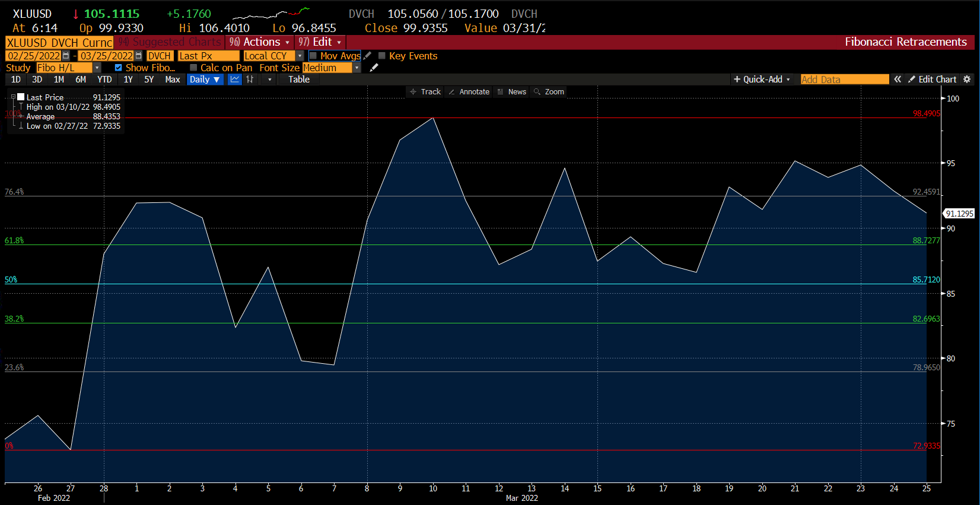Click the pencil icon beside Mov Avgs
This screenshot has width=980, height=505.
pyautogui.click(x=368, y=55)
